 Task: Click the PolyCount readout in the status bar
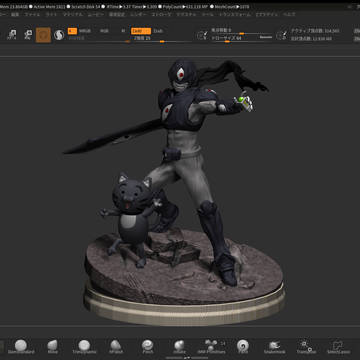[x=186, y=6]
